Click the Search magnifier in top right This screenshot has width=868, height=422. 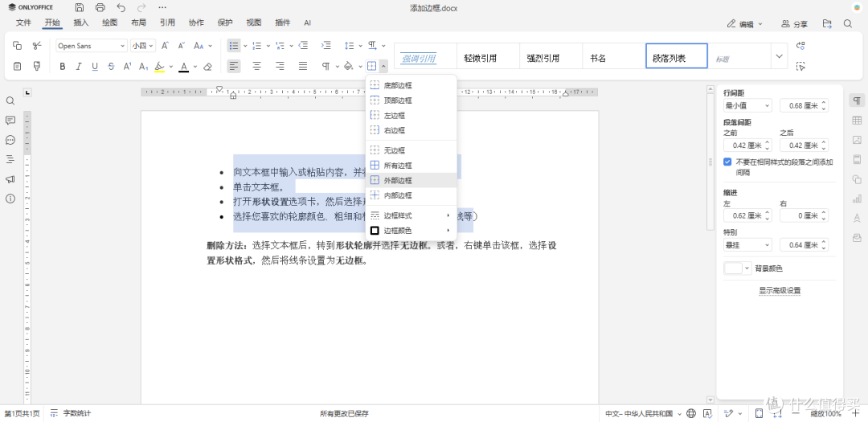point(848,24)
